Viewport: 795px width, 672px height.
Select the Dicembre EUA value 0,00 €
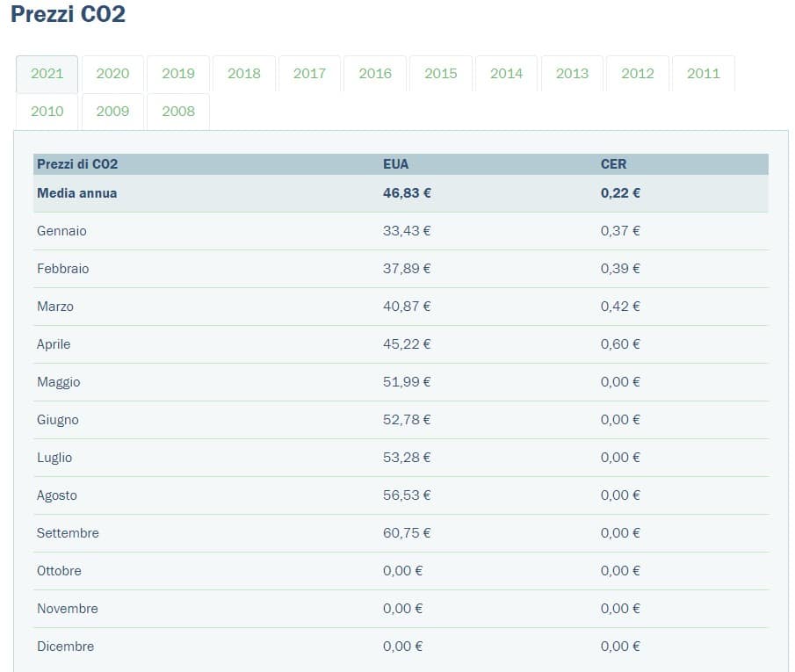pyautogui.click(x=402, y=647)
